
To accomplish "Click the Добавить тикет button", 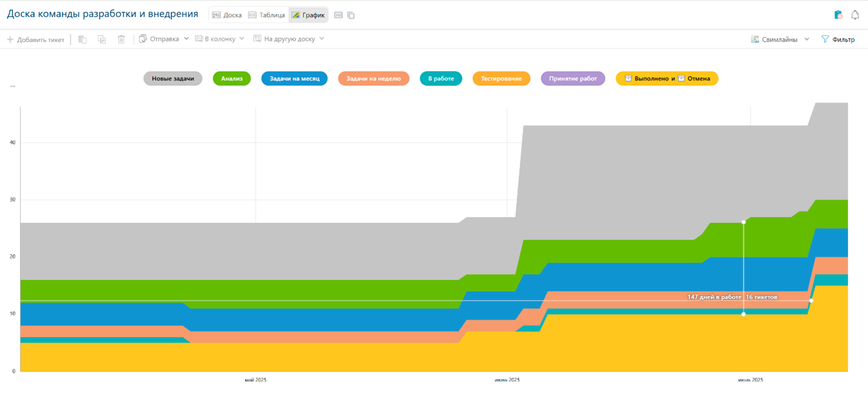I will coord(35,40).
